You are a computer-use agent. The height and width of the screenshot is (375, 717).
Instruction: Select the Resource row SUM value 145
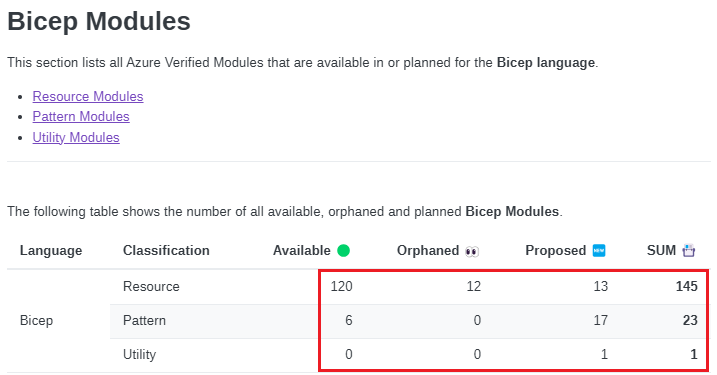coord(686,286)
